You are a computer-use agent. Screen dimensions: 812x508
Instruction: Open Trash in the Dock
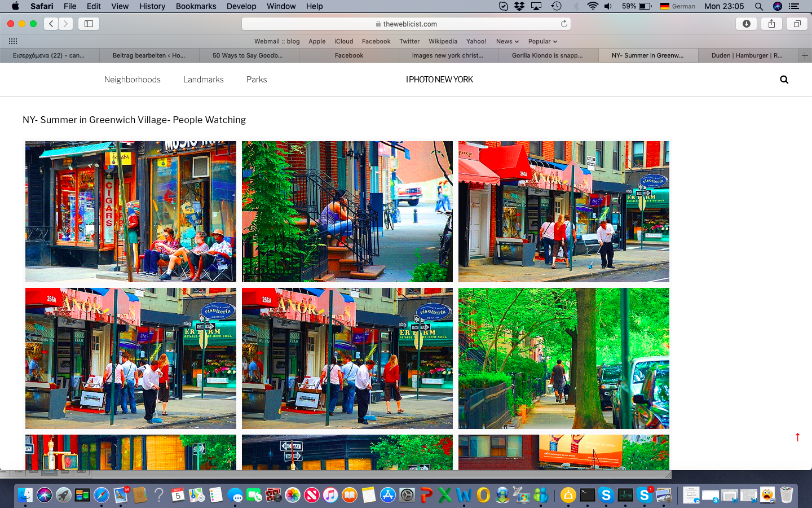coord(787,495)
